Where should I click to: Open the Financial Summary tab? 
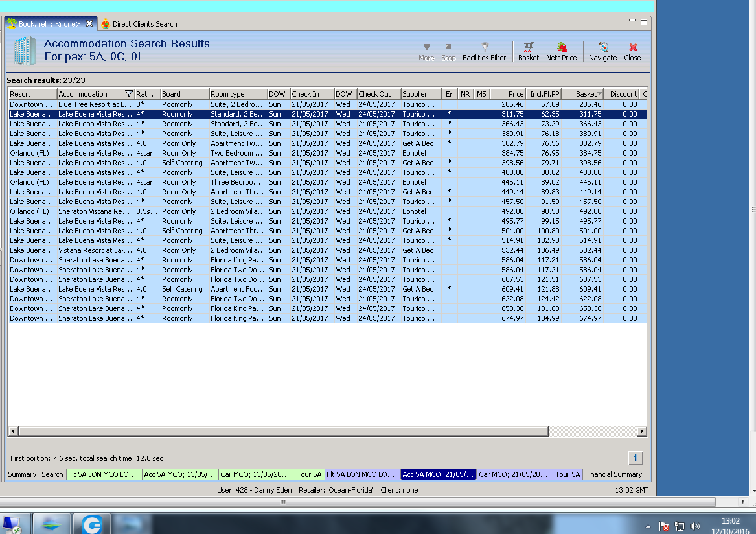click(613, 474)
